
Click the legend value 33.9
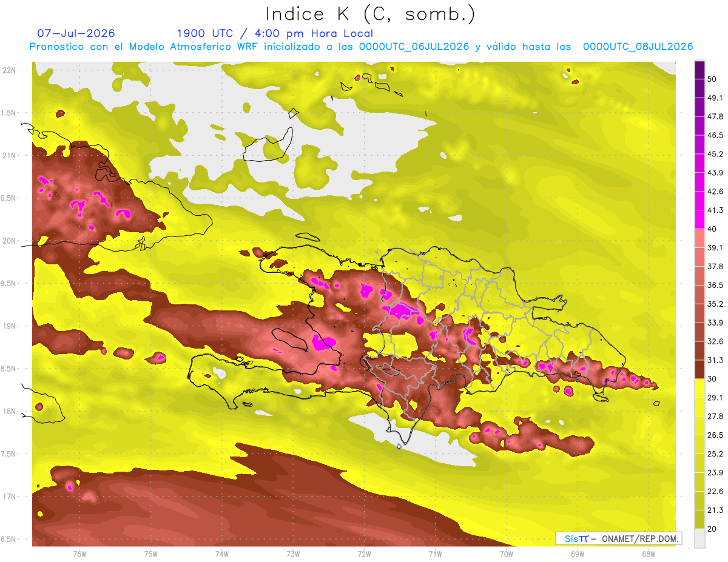(x=715, y=323)
